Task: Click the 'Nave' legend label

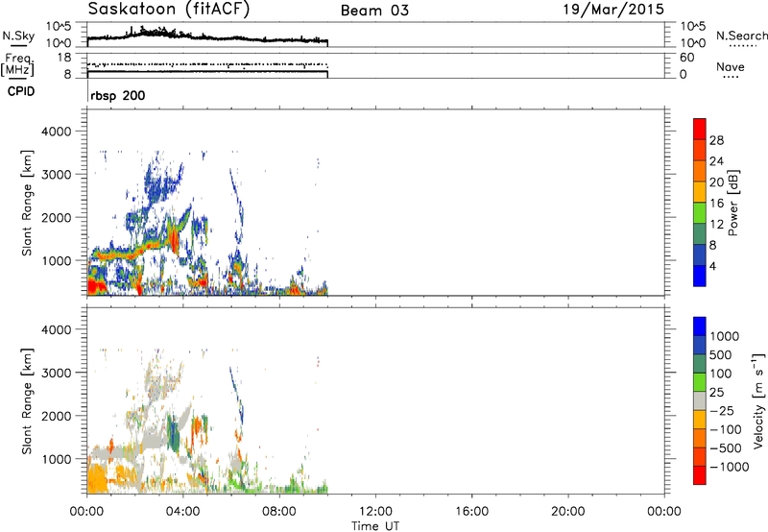Action: pyautogui.click(x=731, y=66)
